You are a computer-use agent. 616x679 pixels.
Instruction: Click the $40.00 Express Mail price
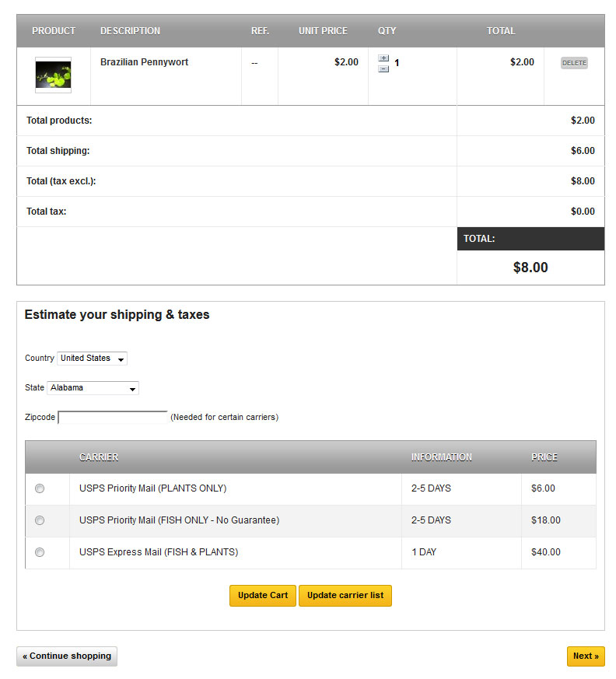tap(545, 552)
